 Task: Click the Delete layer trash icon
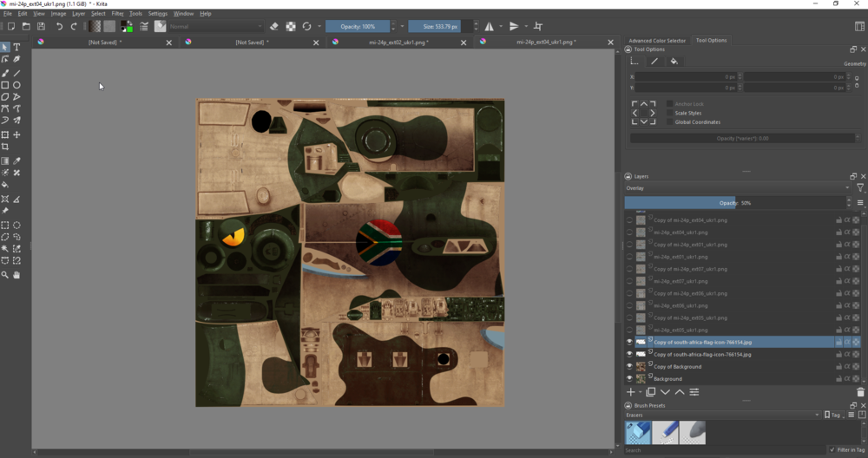pos(860,392)
